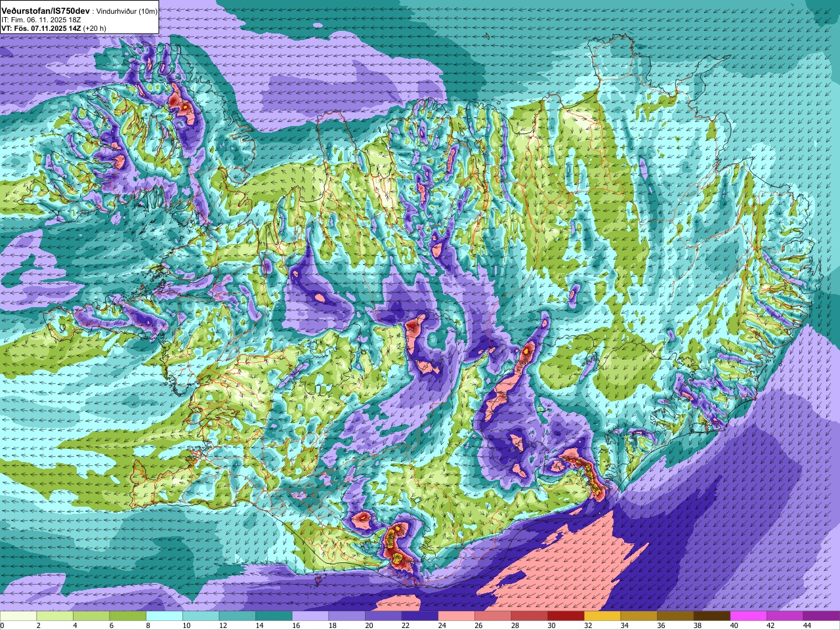Screen dimensions: 840x630
Task: Click the VT: Fös. 07.11.2025 14Z (+20 h) line
Action: [x=54, y=28]
